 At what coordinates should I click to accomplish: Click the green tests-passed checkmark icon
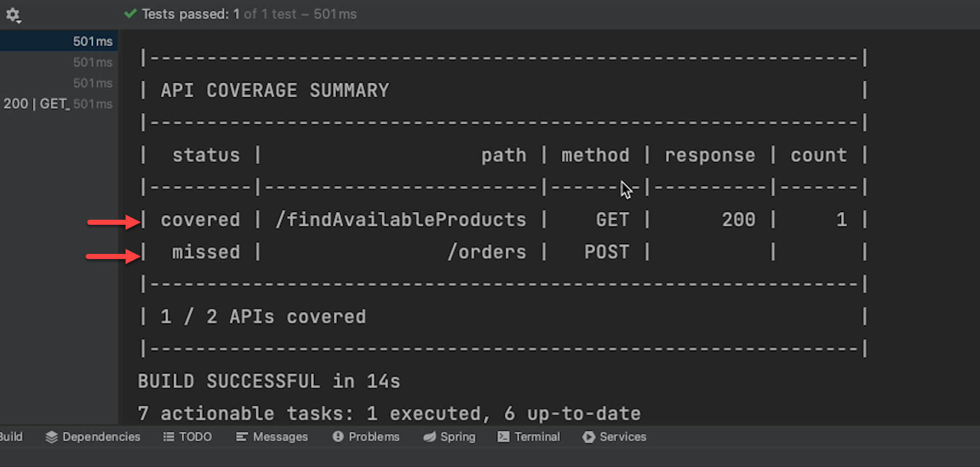click(x=131, y=14)
